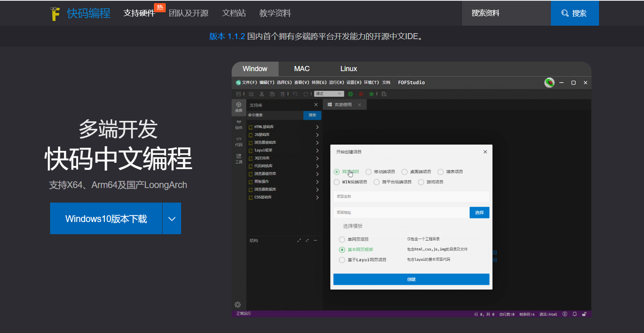Screen dimensions: 644x333
Task: Click the 快码编程 F logo icon
Action: click(55, 13)
